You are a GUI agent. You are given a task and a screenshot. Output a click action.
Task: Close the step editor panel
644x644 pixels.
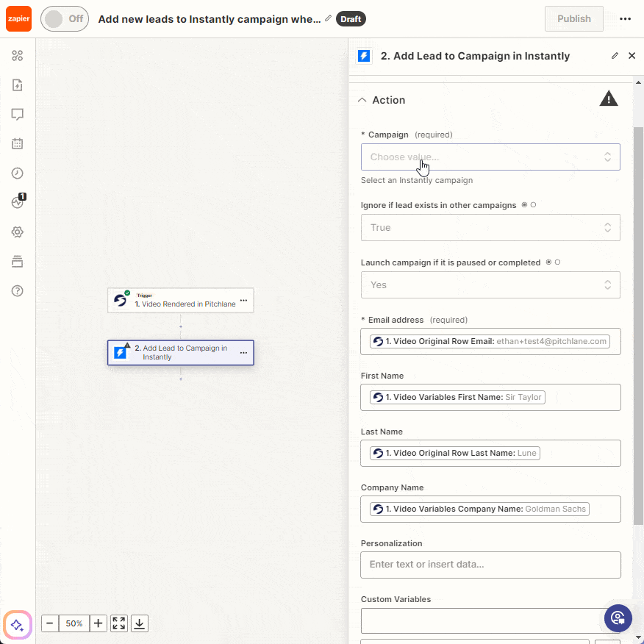coord(632,55)
